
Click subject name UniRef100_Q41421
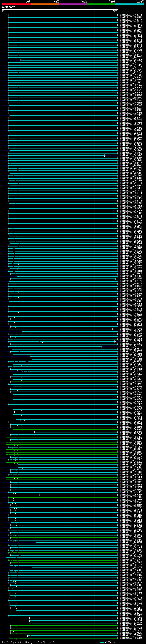(x=131, y=53)
